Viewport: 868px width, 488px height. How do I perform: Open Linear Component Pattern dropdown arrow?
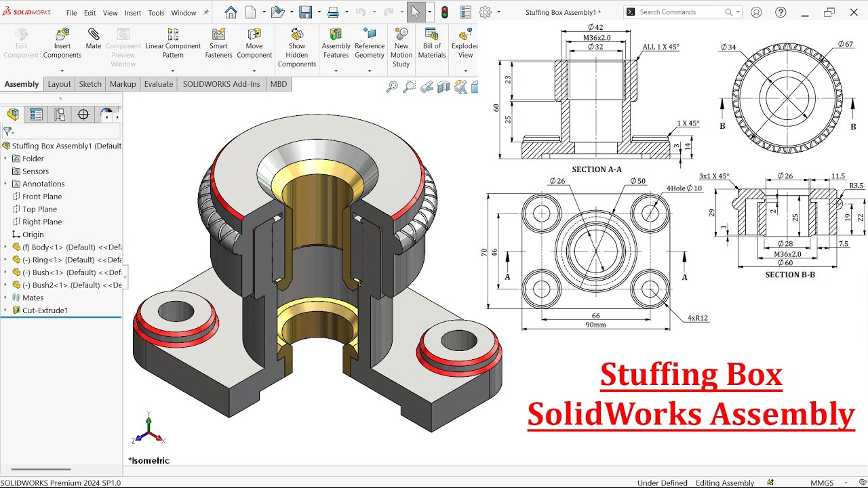click(x=173, y=70)
